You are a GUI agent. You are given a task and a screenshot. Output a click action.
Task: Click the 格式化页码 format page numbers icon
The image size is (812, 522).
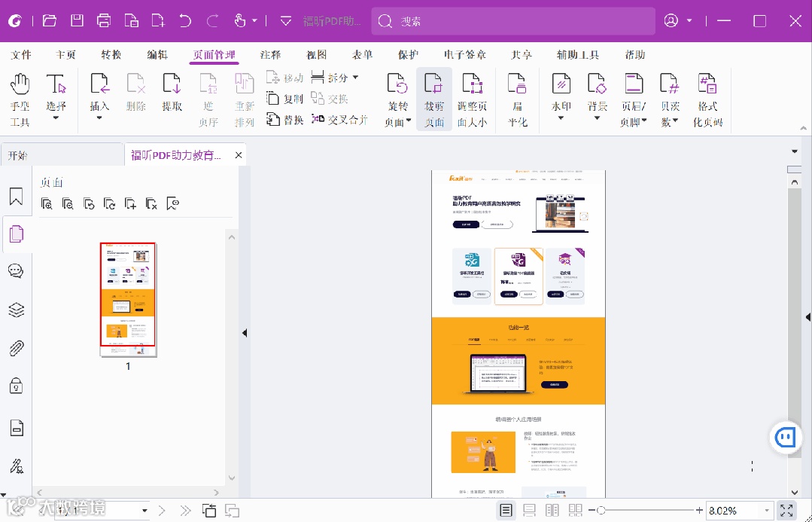(707, 99)
